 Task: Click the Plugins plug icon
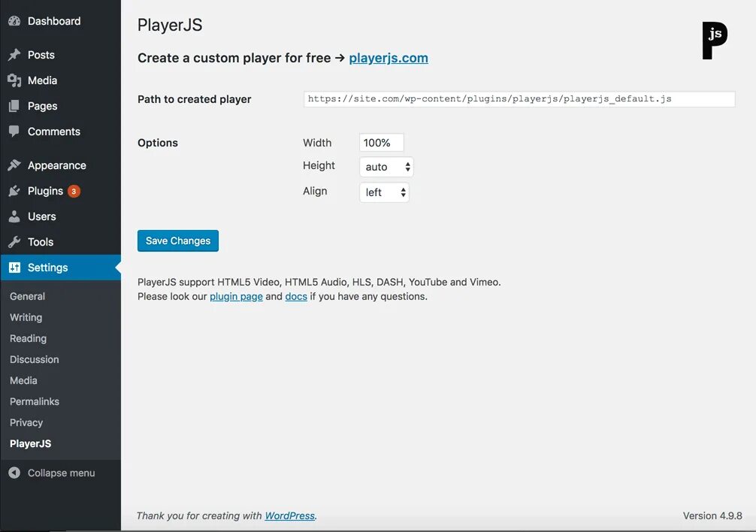coord(14,191)
